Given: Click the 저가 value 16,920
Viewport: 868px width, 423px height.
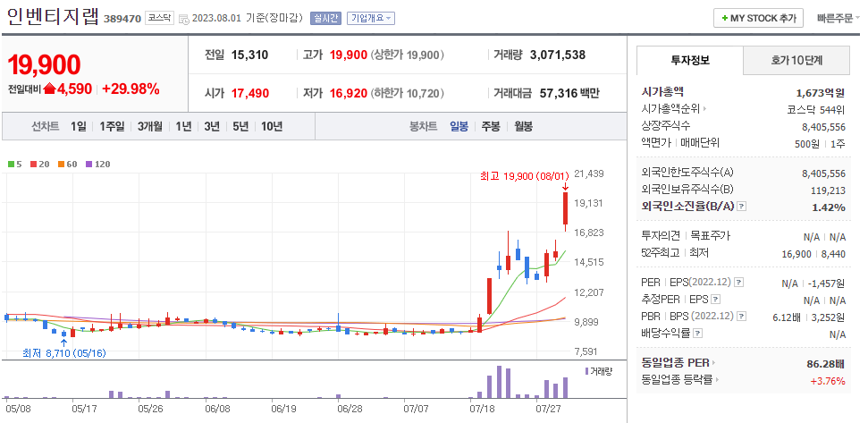Looking at the screenshot, I should point(349,93).
